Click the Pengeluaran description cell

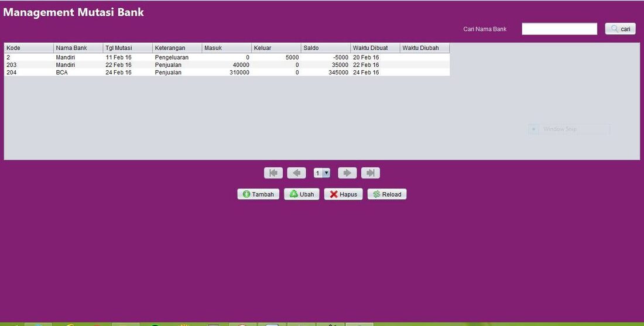[177, 57]
